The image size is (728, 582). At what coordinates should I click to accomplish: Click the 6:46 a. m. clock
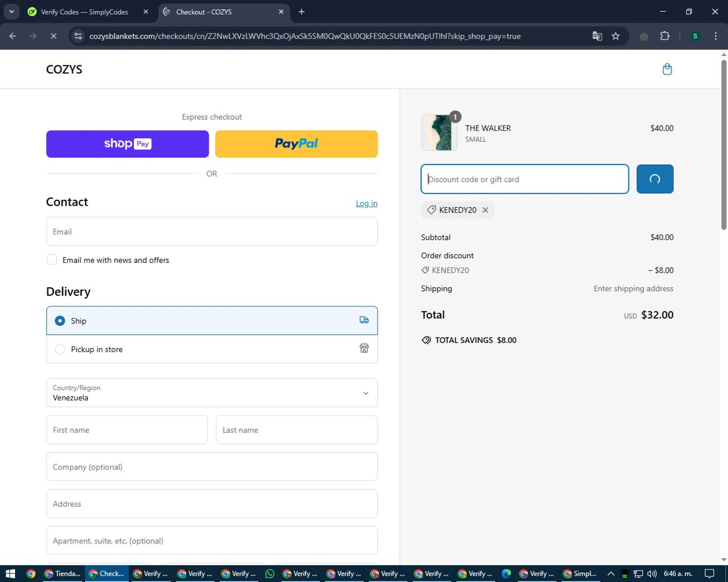[x=678, y=574]
